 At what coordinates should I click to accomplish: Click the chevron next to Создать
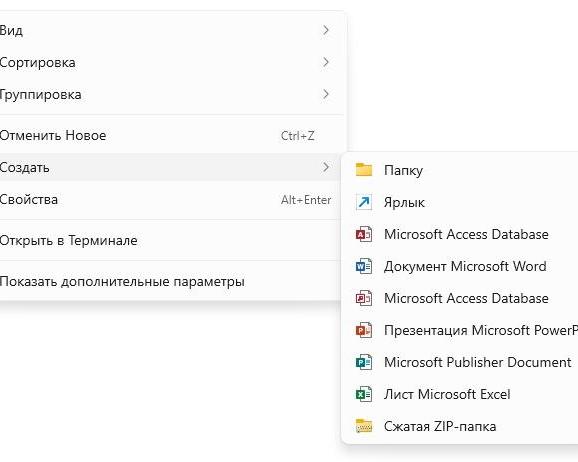325,167
